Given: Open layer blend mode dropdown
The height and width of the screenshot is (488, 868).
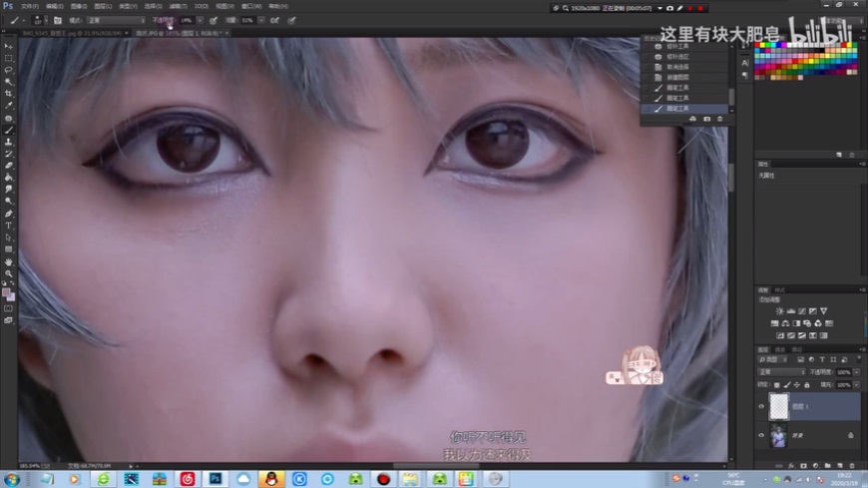Looking at the screenshot, I should [781, 372].
